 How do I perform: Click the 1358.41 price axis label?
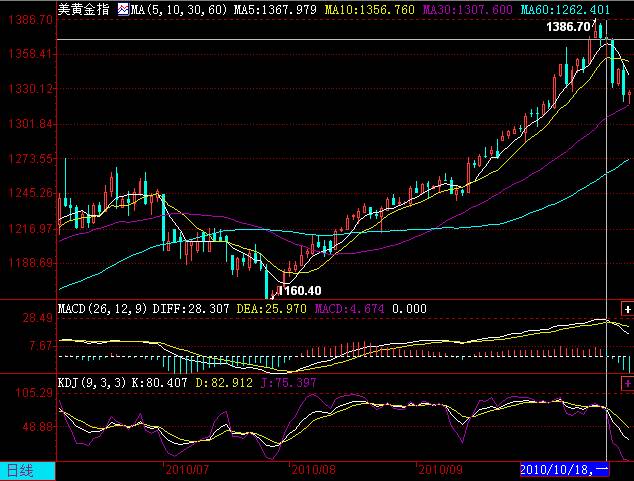(x=31, y=53)
